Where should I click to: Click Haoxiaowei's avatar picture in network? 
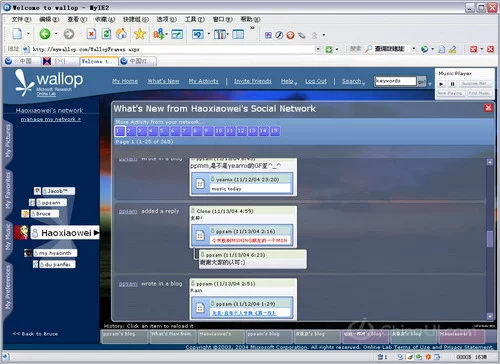coord(21,232)
